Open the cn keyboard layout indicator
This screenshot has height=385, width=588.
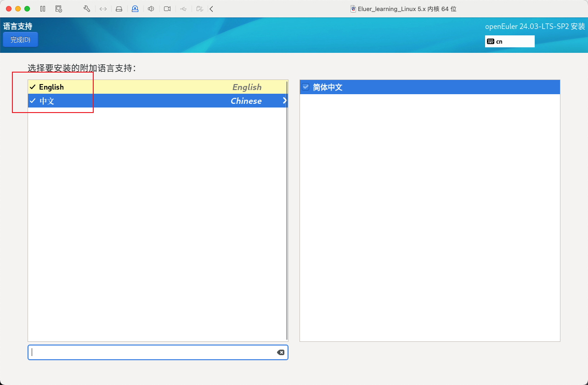coord(509,41)
